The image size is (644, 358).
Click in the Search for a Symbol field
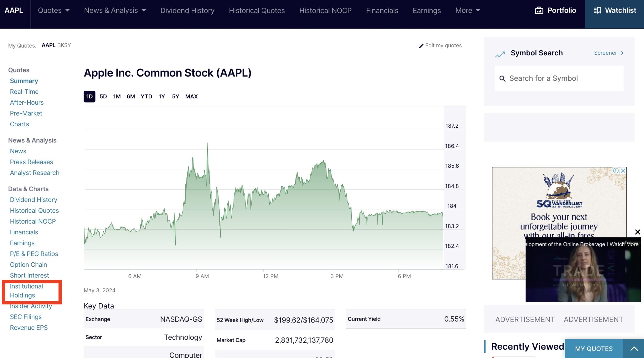point(559,78)
